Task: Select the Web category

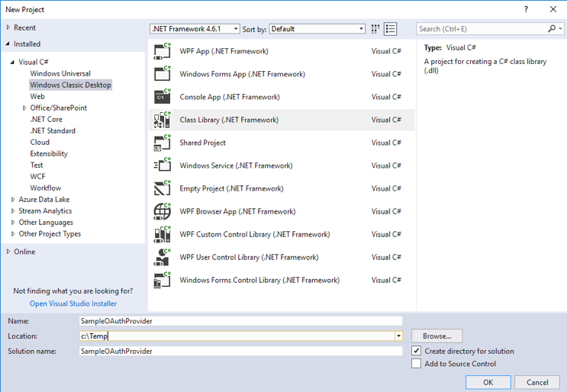Action: (x=37, y=96)
